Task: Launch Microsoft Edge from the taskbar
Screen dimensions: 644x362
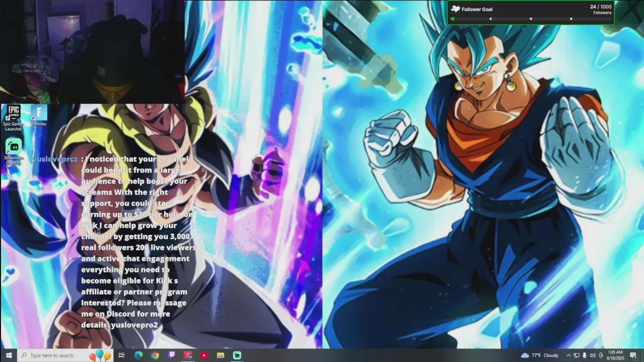Action: (x=138, y=355)
